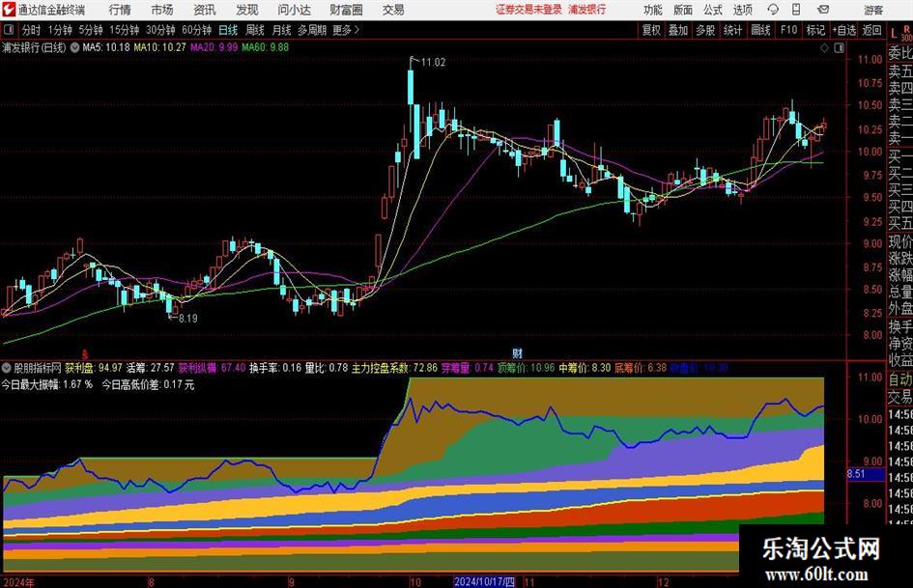Click the 今日高低价差: 0.17 元 text
Image resolution: width=913 pixels, height=588 pixels.
pos(148,385)
